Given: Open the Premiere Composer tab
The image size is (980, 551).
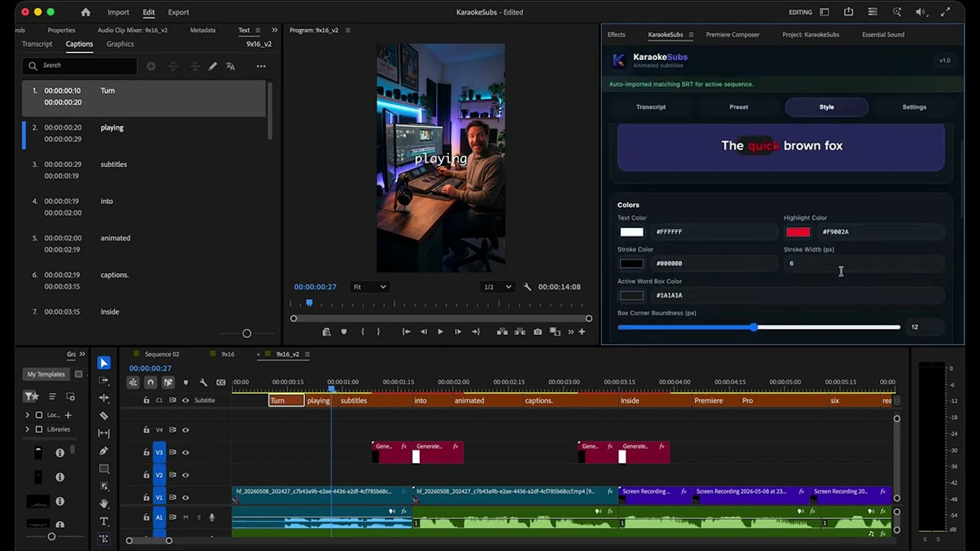Looking at the screenshot, I should click(733, 35).
